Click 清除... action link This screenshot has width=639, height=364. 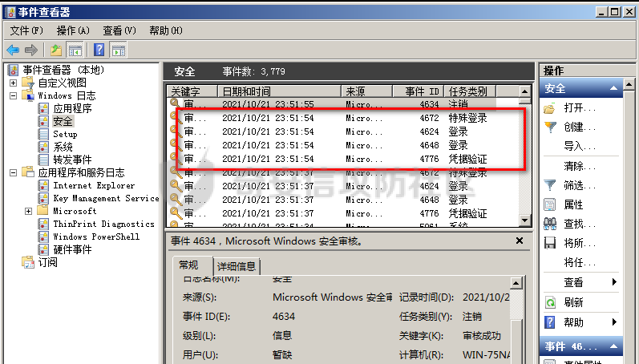coord(580,166)
